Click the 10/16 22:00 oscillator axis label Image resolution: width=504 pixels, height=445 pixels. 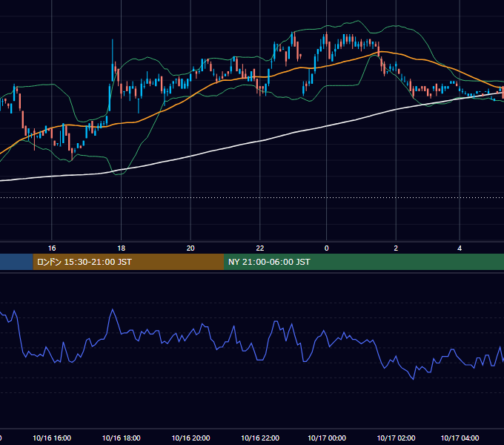(x=260, y=438)
